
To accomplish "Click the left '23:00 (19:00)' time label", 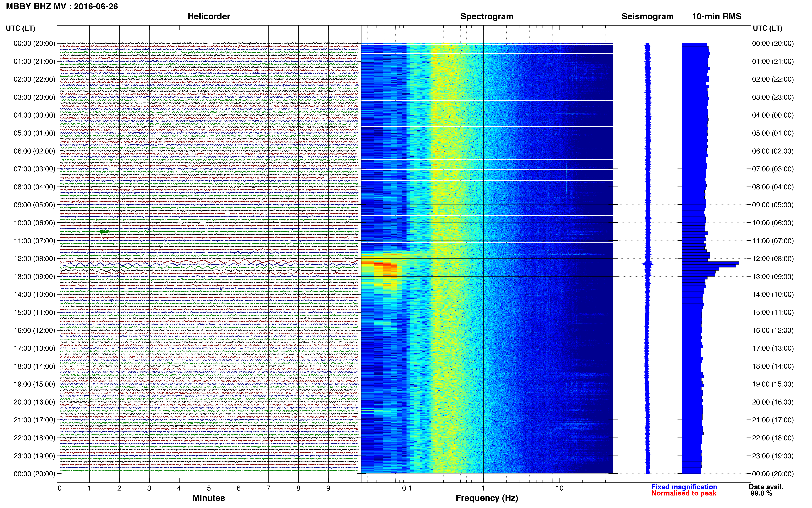I will pyautogui.click(x=34, y=456).
